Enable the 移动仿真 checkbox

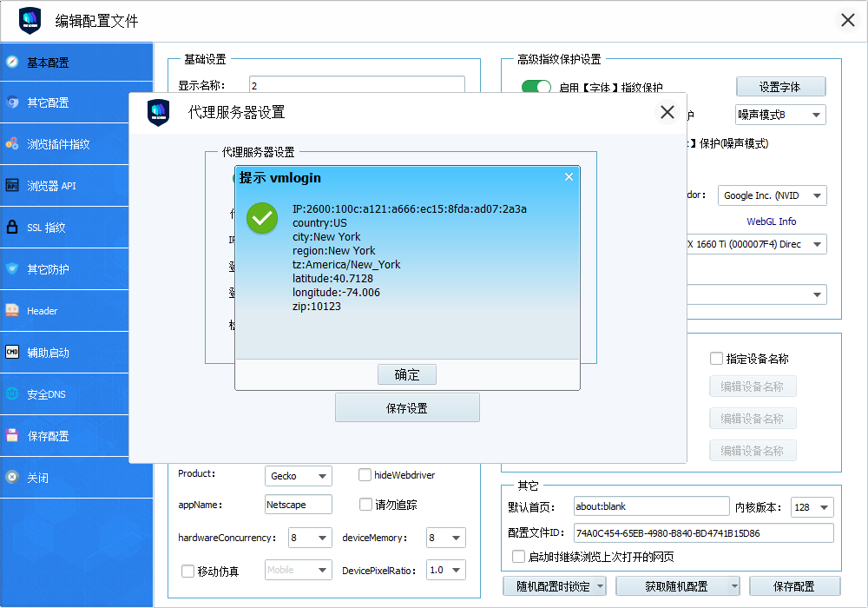187,571
